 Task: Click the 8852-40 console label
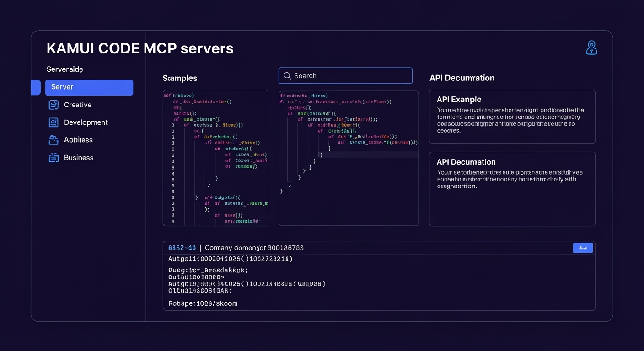[x=182, y=248]
